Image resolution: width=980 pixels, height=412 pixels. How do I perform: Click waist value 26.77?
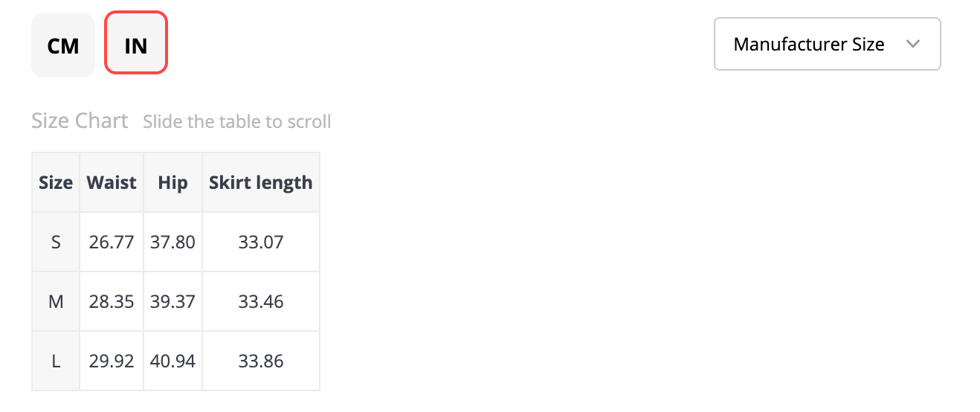[x=112, y=242]
